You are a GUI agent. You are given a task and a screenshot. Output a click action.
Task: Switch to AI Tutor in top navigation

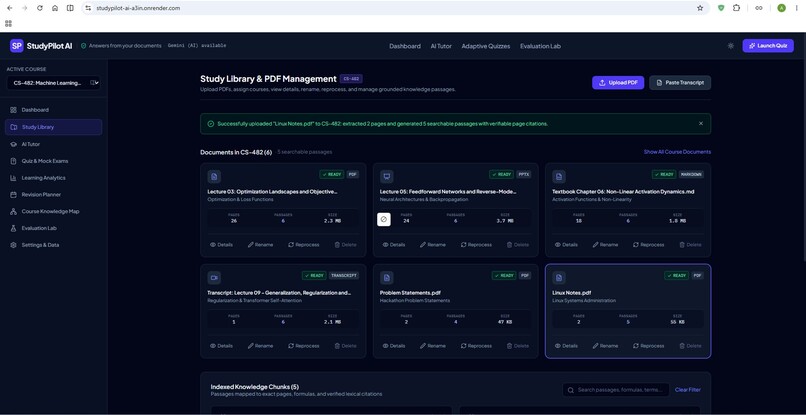(x=441, y=46)
